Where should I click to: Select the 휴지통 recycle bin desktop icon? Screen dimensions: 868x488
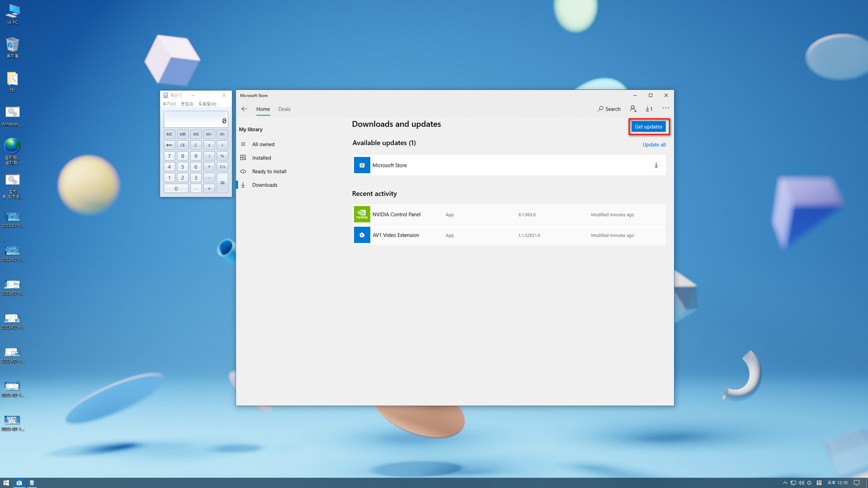(13, 48)
